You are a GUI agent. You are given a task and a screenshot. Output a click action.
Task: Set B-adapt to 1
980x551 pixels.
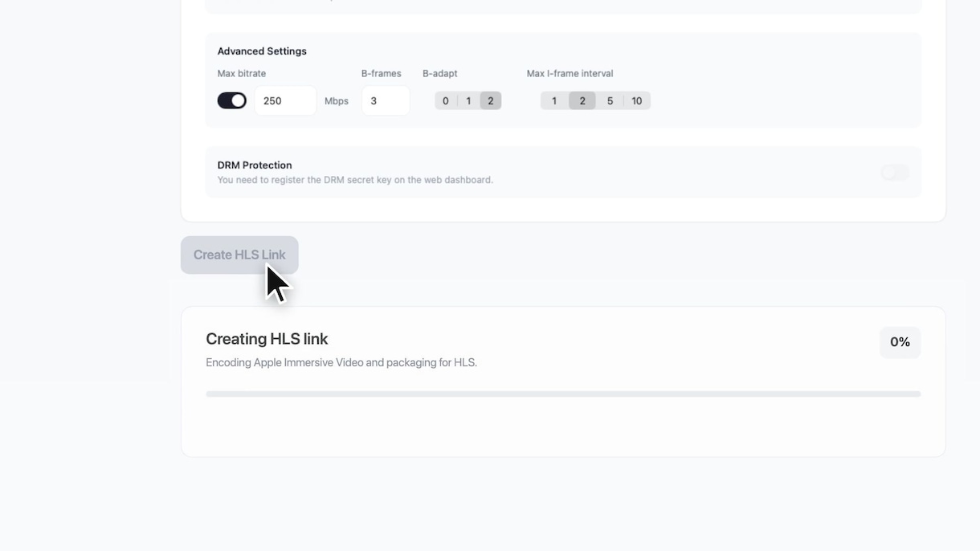tap(468, 100)
